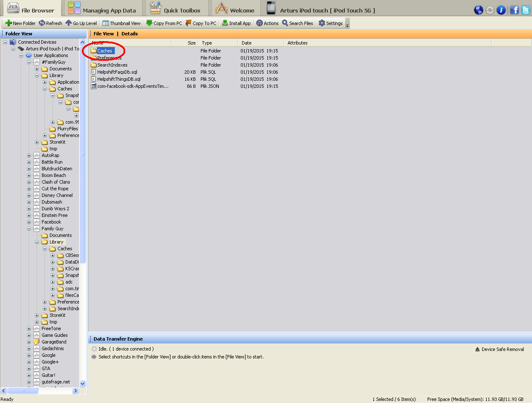The height and width of the screenshot is (403, 532).
Task: Select Dumb Ways 2 in the tree
Action: [x=55, y=209]
